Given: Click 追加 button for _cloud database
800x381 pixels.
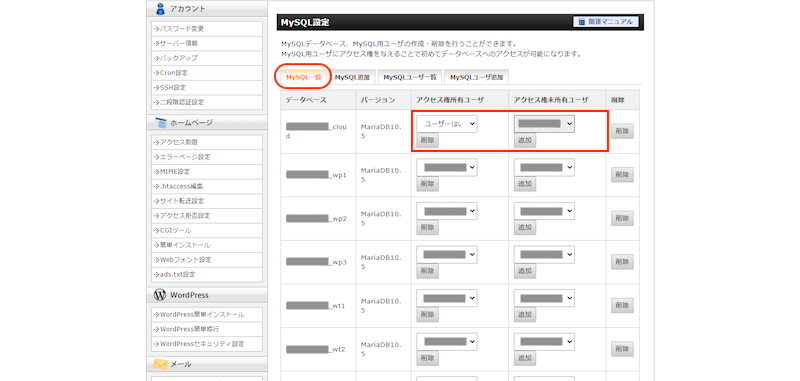Looking at the screenshot, I should coord(525,140).
